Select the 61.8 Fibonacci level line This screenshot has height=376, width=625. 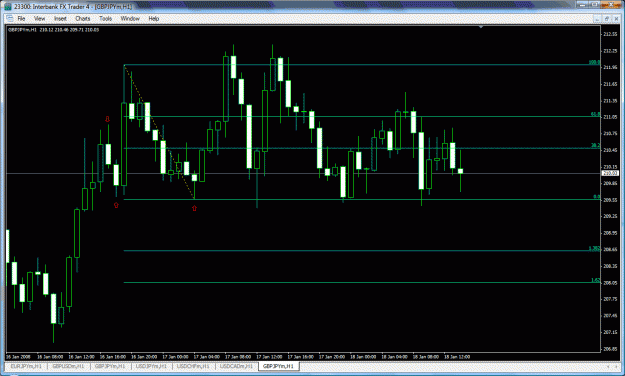pyautogui.click(x=362, y=116)
